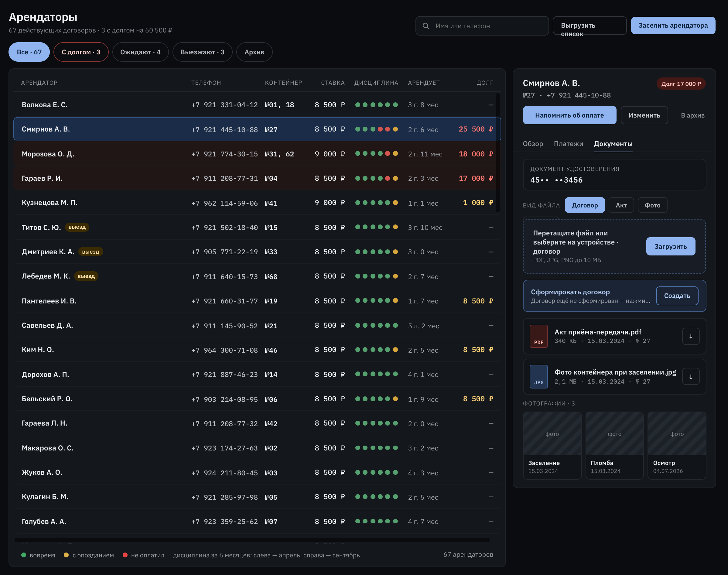Download Акт приёма-передачи.pdf via arrow icon
This screenshot has height=575, width=728.
[691, 336]
